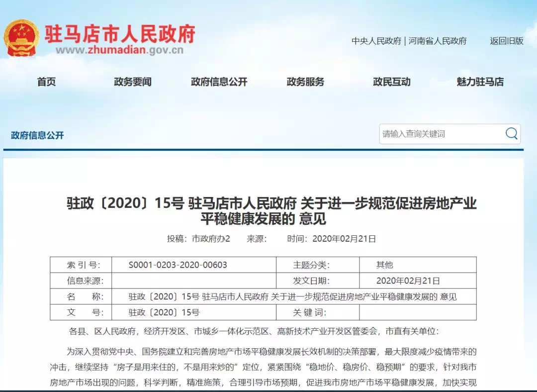Open the 政务要闻 menu item
Image resolution: width=537 pixels, height=392 pixels.
[x=132, y=82]
